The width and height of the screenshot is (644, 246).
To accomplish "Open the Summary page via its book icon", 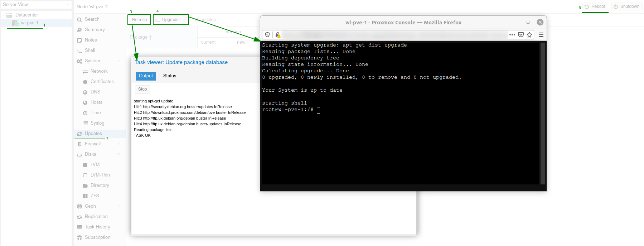I will tap(79, 30).
